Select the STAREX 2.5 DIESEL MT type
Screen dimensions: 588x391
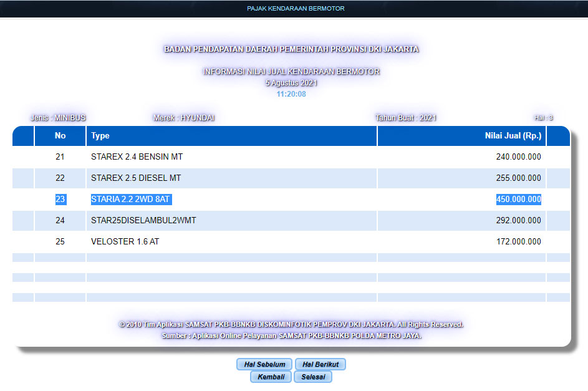click(x=136, y=178)
